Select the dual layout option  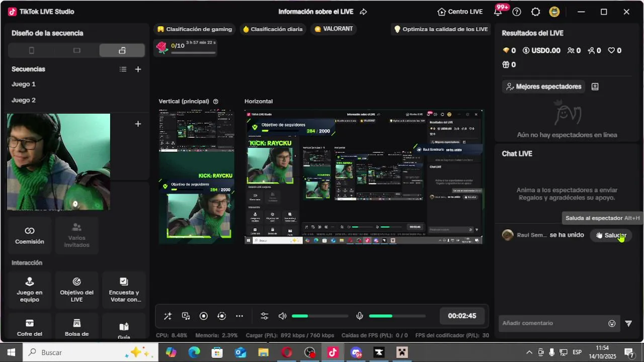(122, 50)
